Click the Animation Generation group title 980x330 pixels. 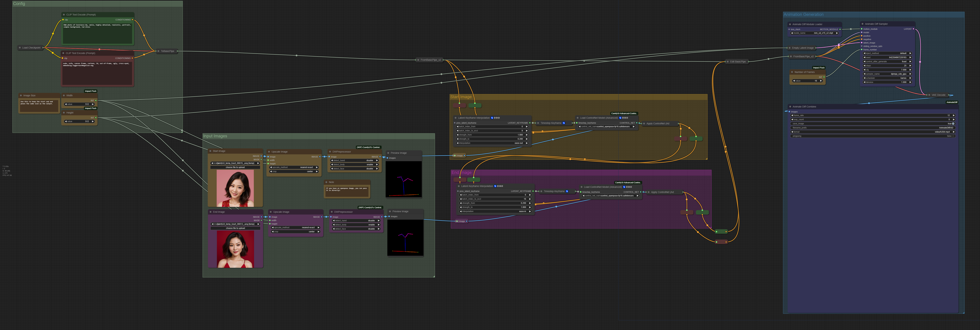point(803,14)
